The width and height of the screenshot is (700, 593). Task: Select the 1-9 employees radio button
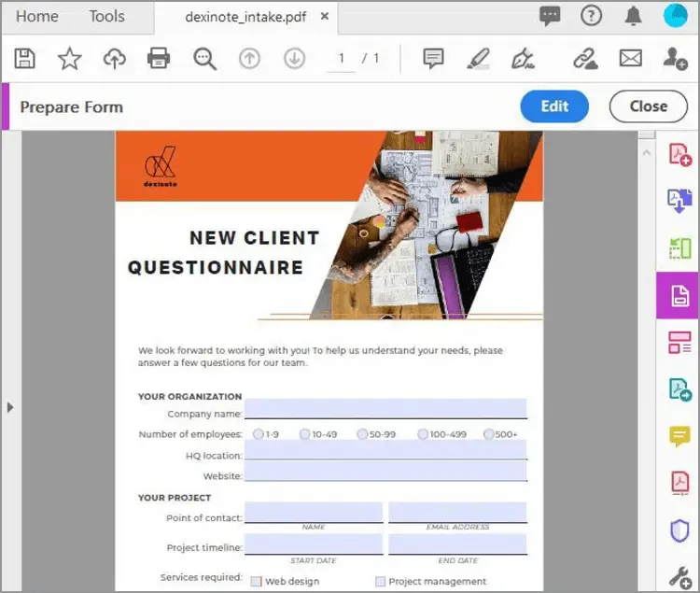[x=258, y=434]
